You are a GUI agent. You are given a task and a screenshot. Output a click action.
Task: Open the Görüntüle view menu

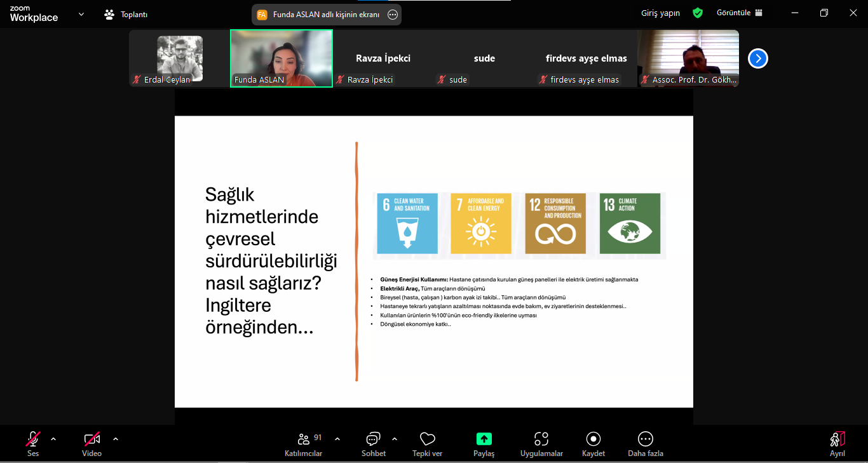coord(740,13)
